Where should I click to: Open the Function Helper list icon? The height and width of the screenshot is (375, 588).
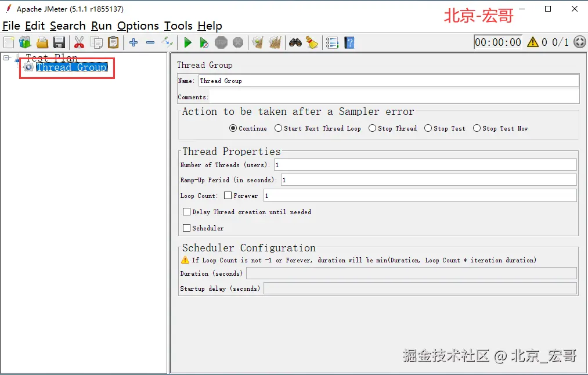pyautogui.click(x=332, y=42)
